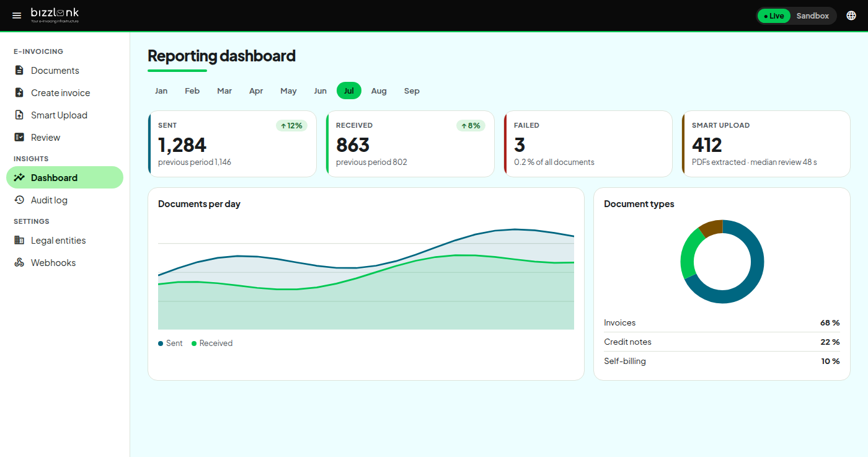Open the globe language selector

point(851,16)
